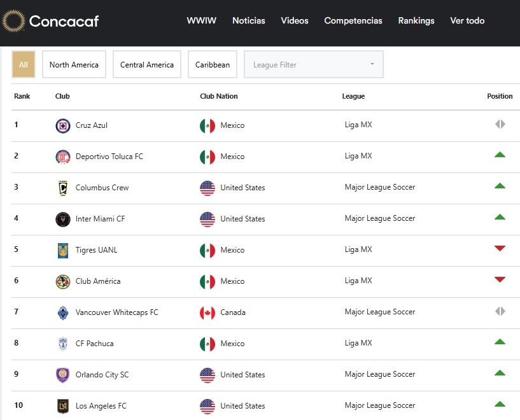
Task: Click the US flag in Los Angeles FC row
Action: (x=207, y=407)
